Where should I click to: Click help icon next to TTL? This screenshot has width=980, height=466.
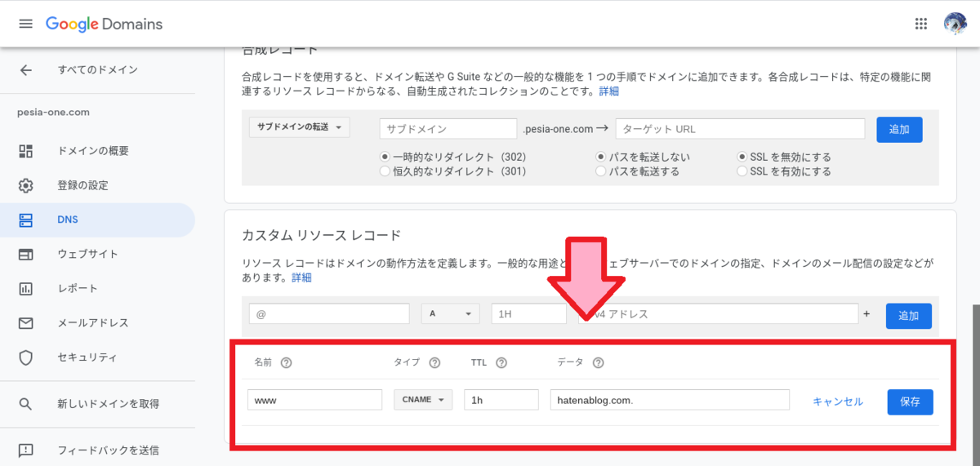coord(501,363)
